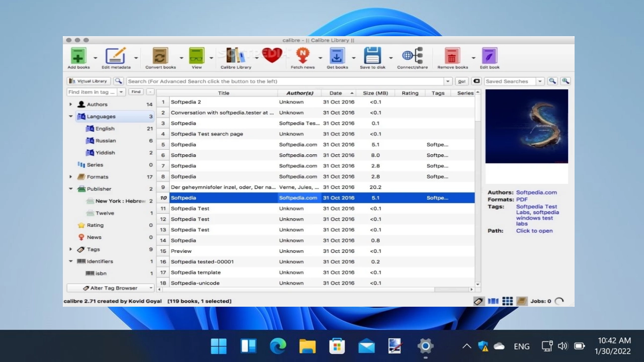The image size is (644, 362).
Task: Click the Softpedia Test Labs tag link
Action: [536, 209]
